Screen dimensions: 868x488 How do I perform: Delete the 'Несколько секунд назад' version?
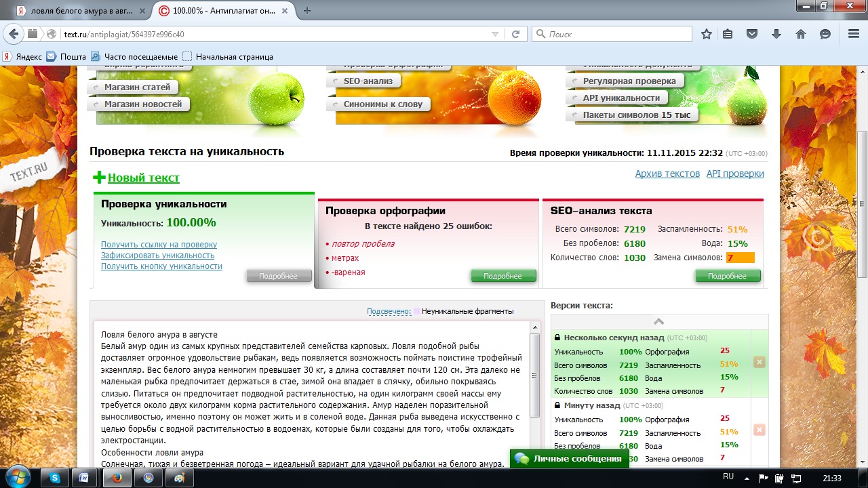759,362
